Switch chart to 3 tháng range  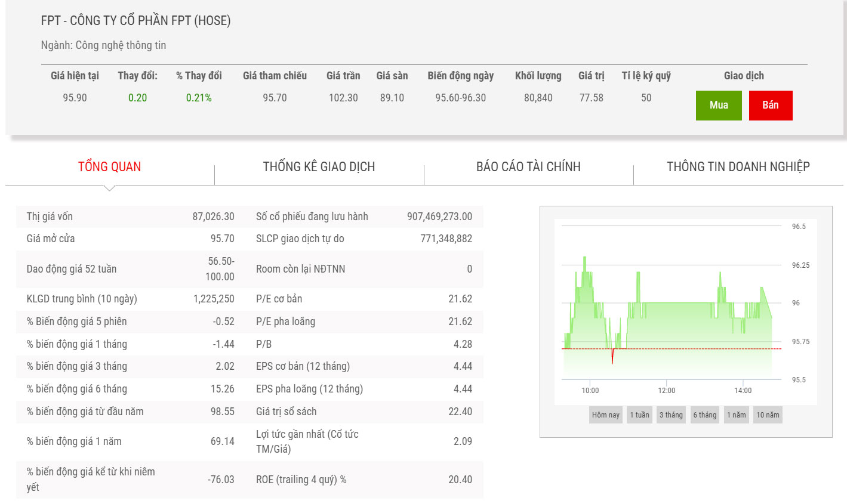[x=671, y=415]
